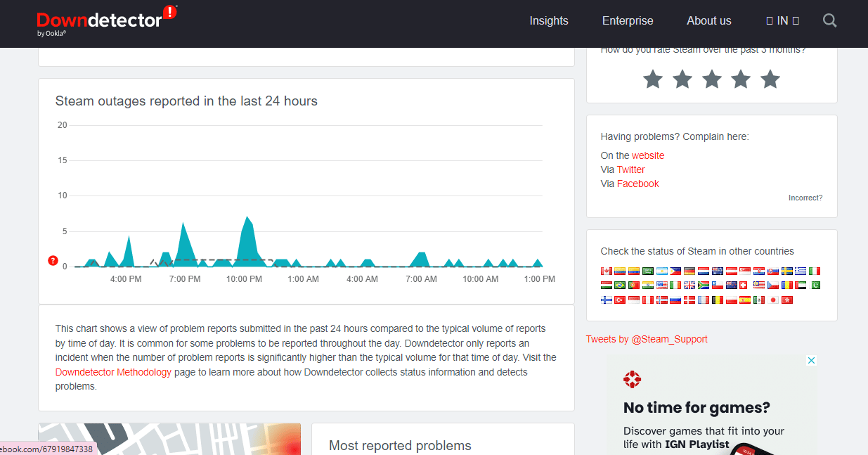Open the Insights menu
The image size is (868, 455).
(x=549, y=21)
